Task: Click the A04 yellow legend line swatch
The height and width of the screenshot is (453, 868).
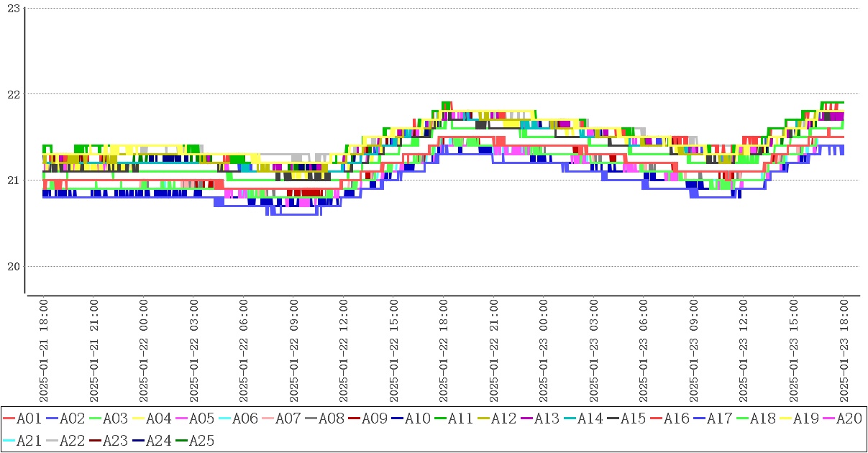Action: (139, 418)
